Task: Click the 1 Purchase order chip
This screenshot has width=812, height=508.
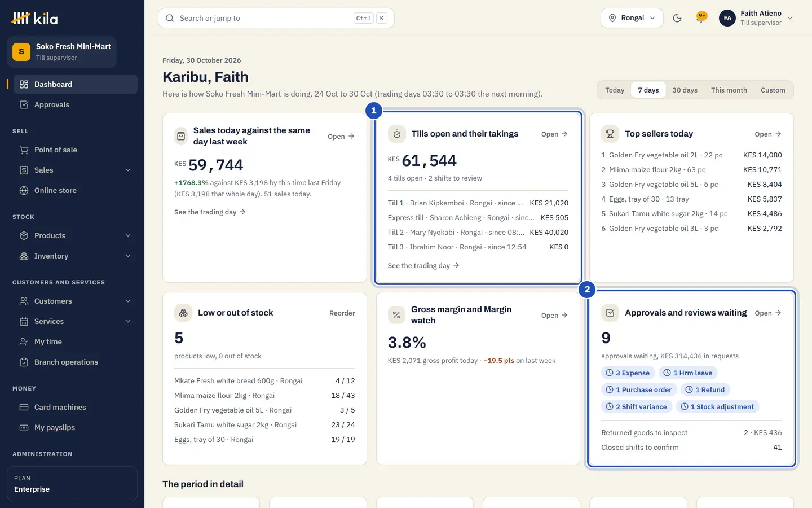Action: [x=639, y=390]
